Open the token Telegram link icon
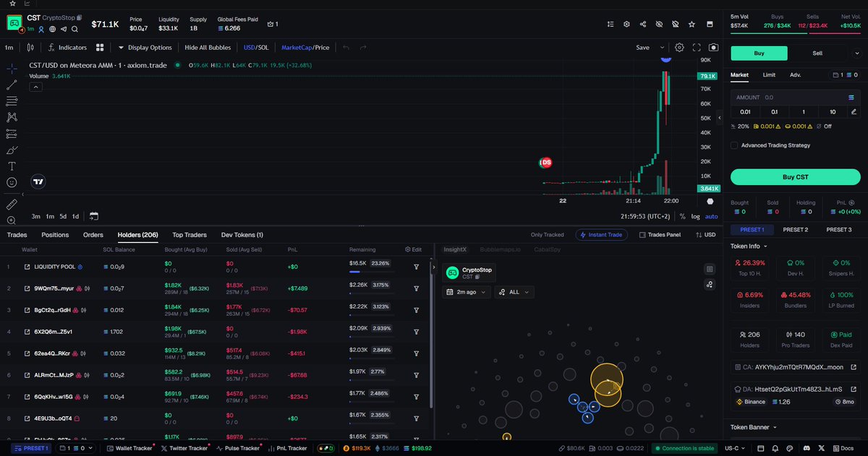The width and height of the screenshot is (868, 456). pos(64,29)
